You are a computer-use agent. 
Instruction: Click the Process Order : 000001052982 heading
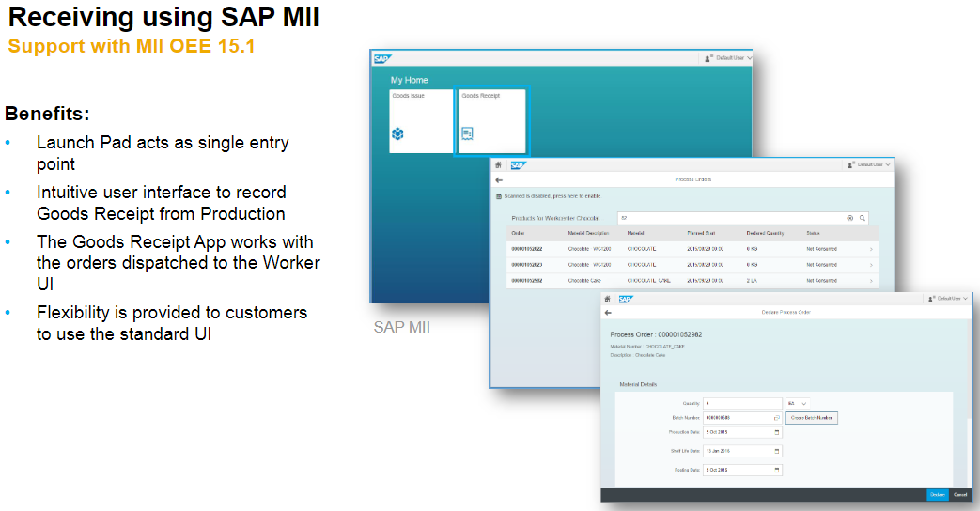[x=656, y=334]
